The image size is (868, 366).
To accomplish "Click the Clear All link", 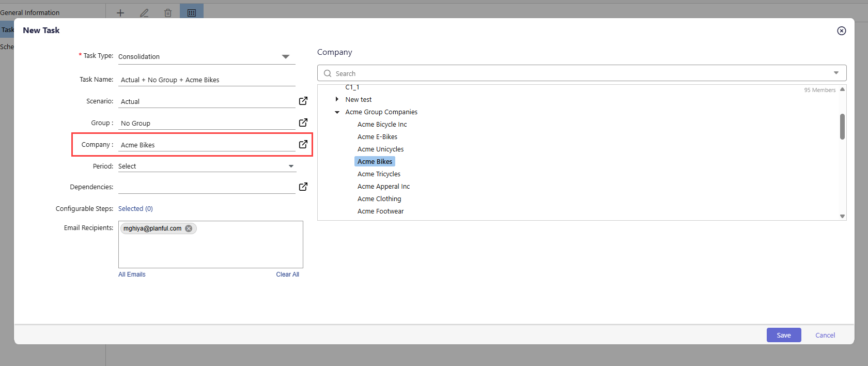I will click(x=287, y=274).
